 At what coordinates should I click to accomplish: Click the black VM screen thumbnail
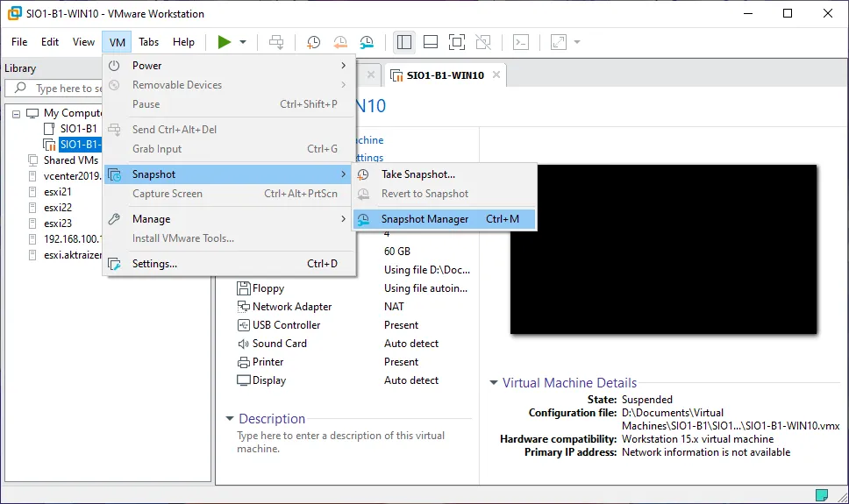[x=663, y=250]
